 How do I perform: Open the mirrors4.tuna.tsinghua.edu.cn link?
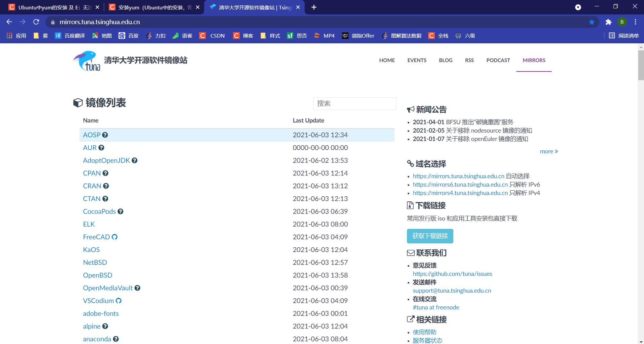click(460, 193)
